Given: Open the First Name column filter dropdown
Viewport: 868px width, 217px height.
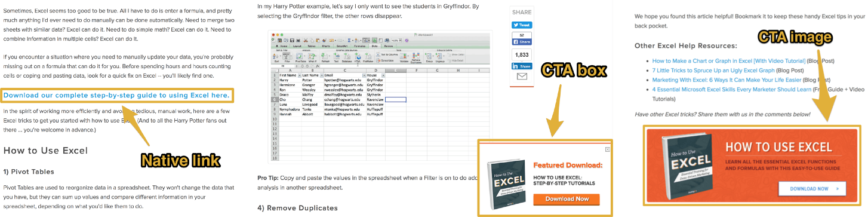Looking at the screenshot, I should pos(299,75).
